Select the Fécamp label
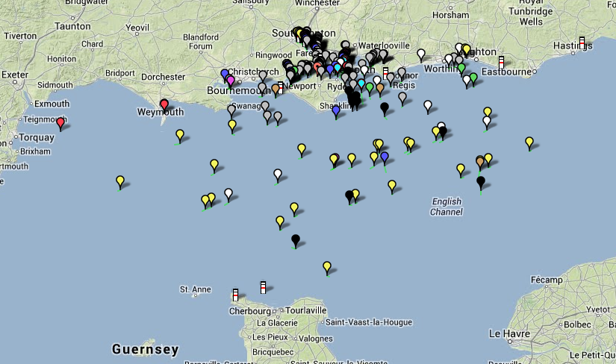 pos(547,280)
